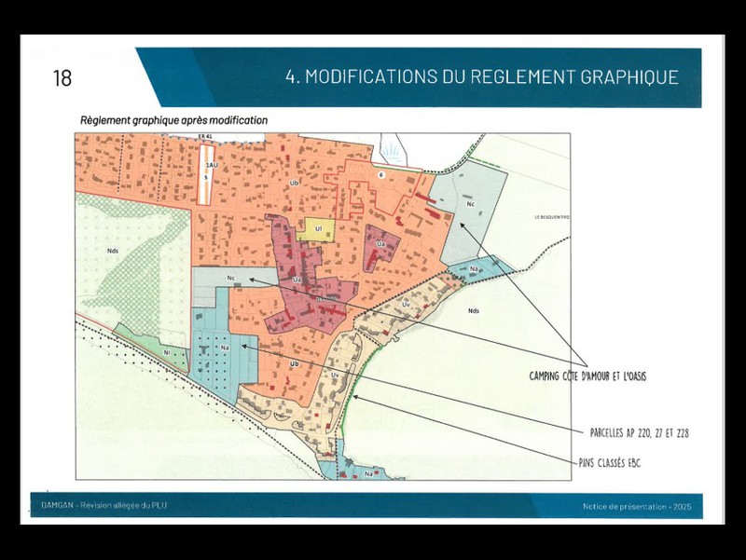The height and width of the screenshot is (560, 746).
Task: Click the Nds label on the right coast
Action: pyautogui.click(x=472, y=312)
